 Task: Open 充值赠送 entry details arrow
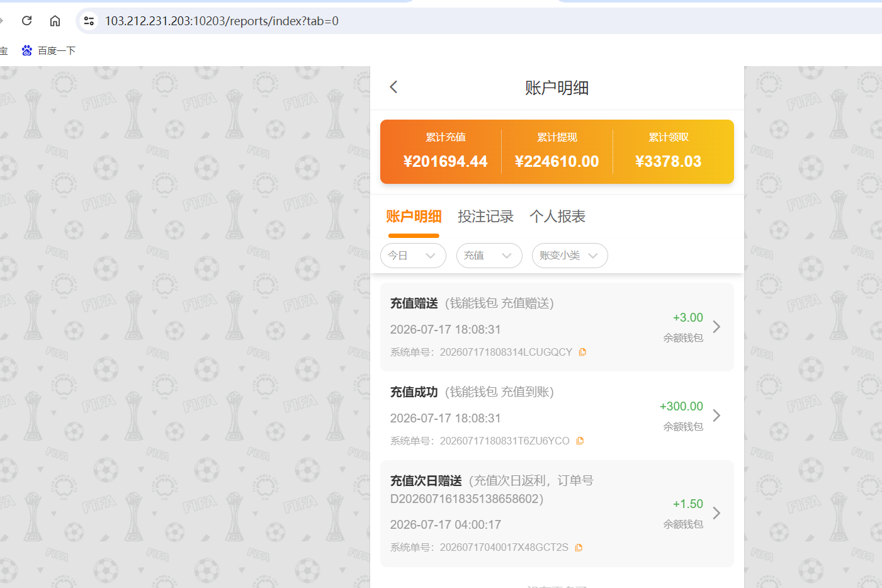point(716,327)
